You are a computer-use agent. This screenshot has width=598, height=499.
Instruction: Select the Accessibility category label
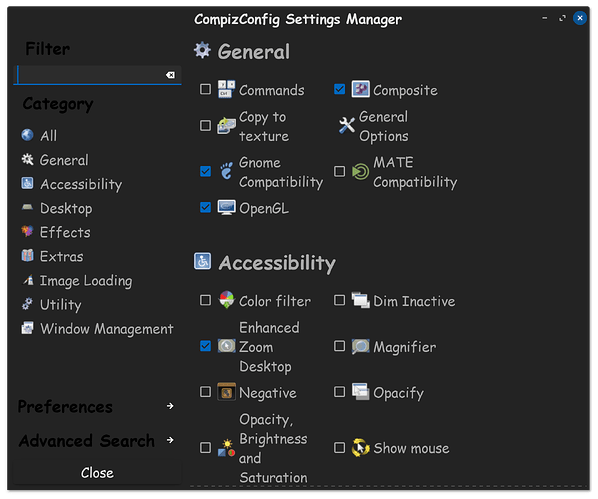[81, 184]
